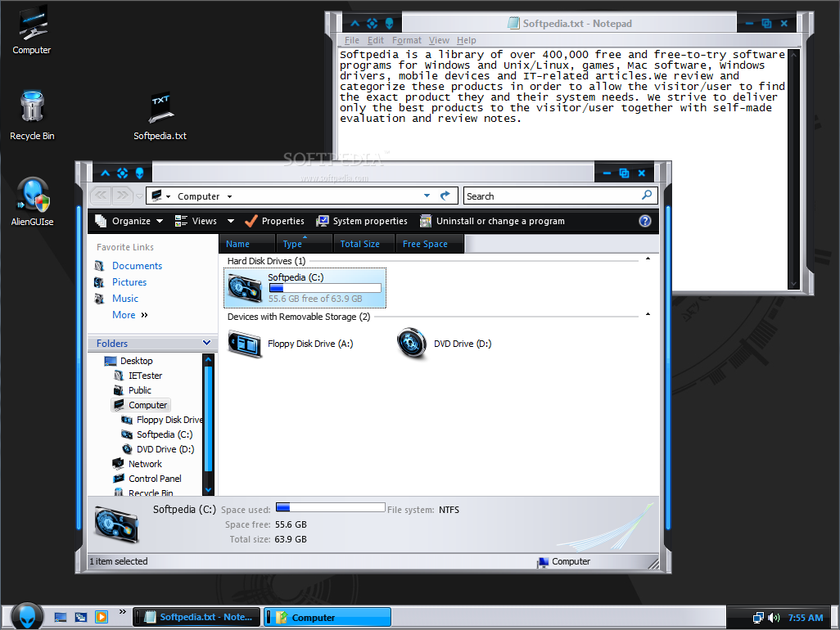Sort by Free Space column header
Viewport: 840px width, 630px height.
[430, 244]
